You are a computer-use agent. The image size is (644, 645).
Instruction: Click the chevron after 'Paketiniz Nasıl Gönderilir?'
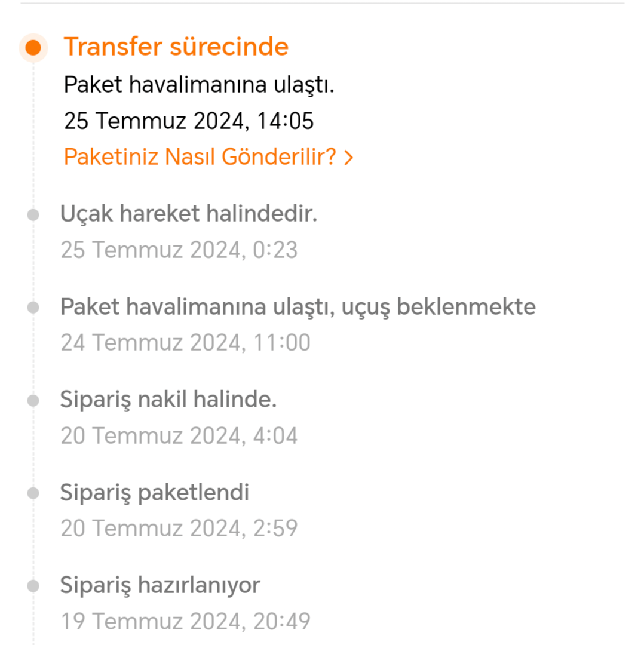pyautogui.click(x=348, y=158)
